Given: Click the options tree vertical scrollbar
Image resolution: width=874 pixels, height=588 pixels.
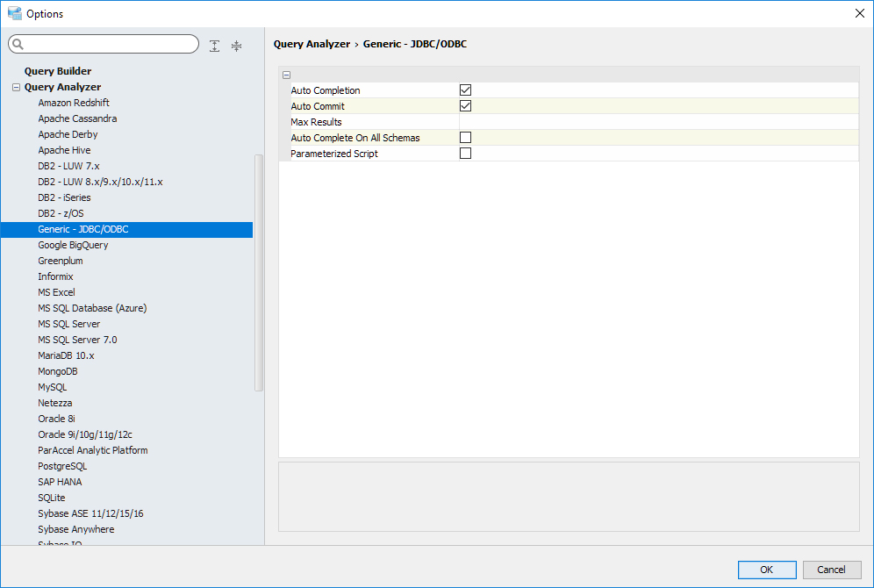Looking at the screenshot, I should coord(259,272).
